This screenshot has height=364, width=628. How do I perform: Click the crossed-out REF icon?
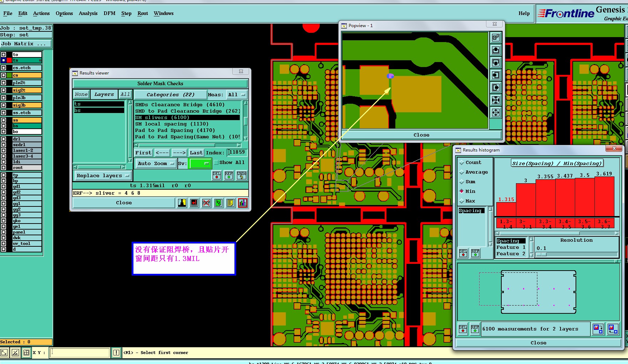(206, 203)
